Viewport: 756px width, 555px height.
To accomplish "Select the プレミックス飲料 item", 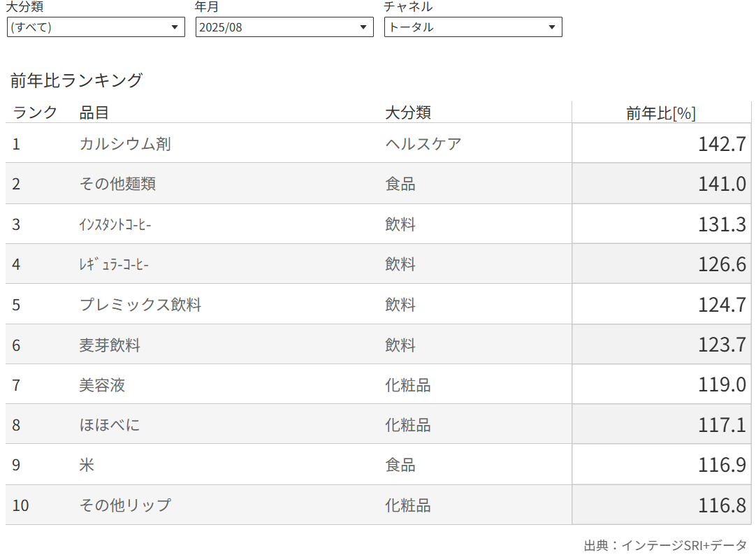I will tap(140, 305).
